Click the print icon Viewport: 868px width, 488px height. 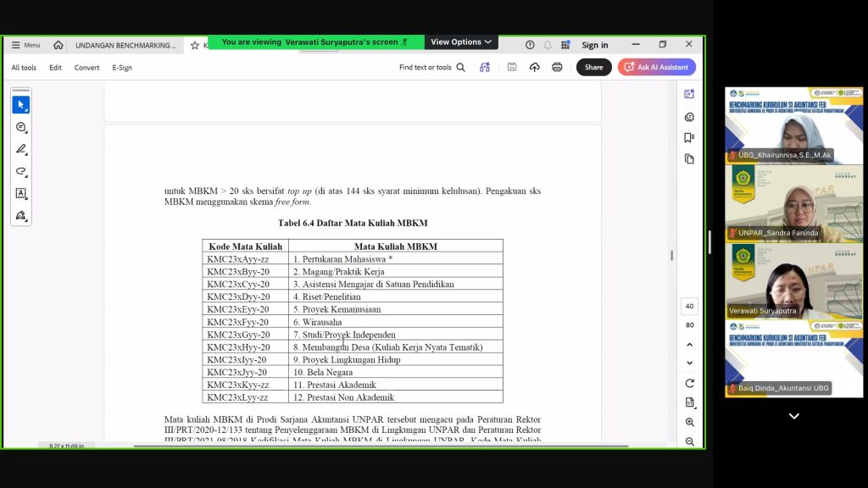(557, 68)
